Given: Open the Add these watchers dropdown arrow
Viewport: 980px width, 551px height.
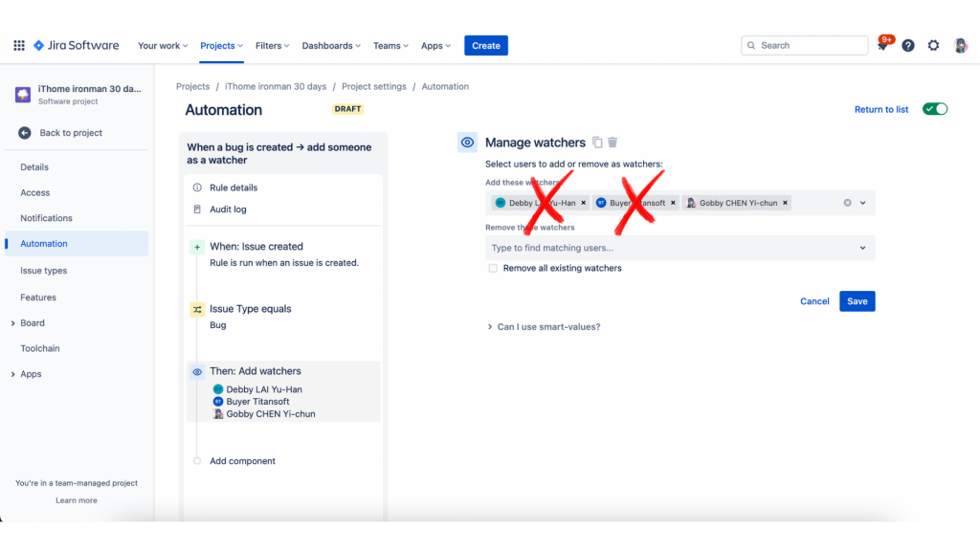Looking at the screenshot, I should pos(862,203).
